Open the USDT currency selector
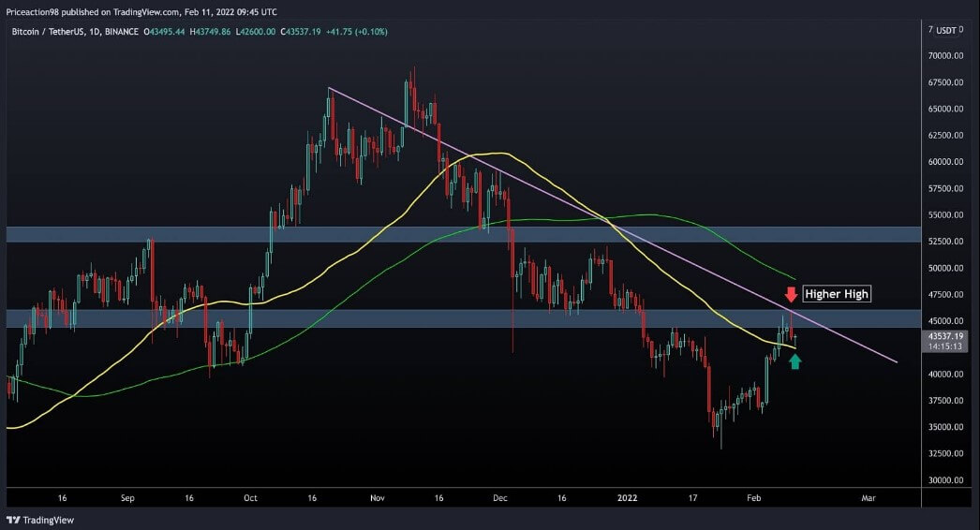 coord(945,30)
